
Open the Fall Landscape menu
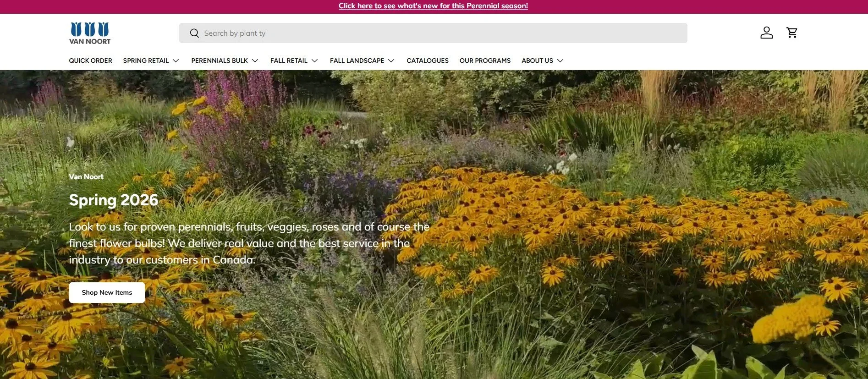pyautogui.click(x=357, y=60)
